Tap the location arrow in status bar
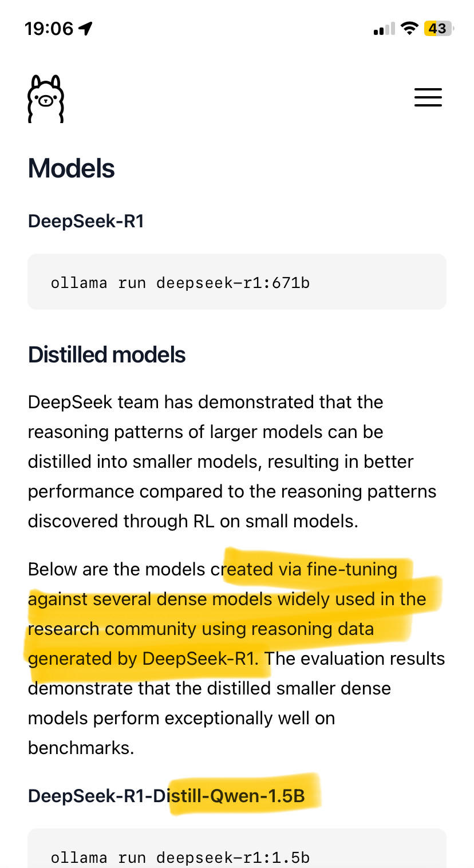 tap(86, 29)
